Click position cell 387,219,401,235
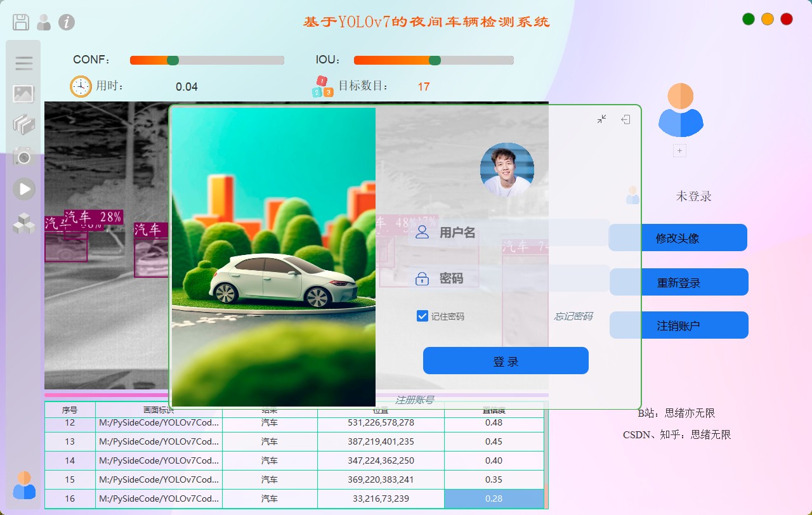The width and height of the screenshot is (812, 515). [381, 441]
